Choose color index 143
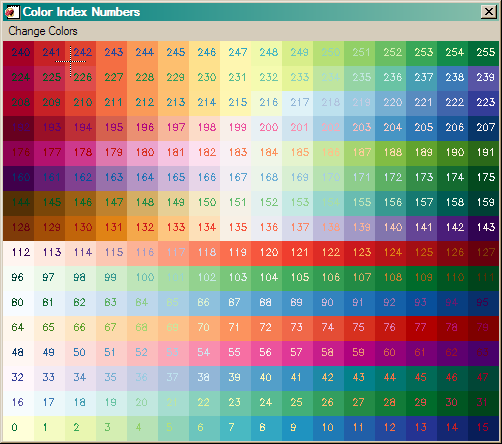This screenshot has height=444, width=502. (484, 228)
